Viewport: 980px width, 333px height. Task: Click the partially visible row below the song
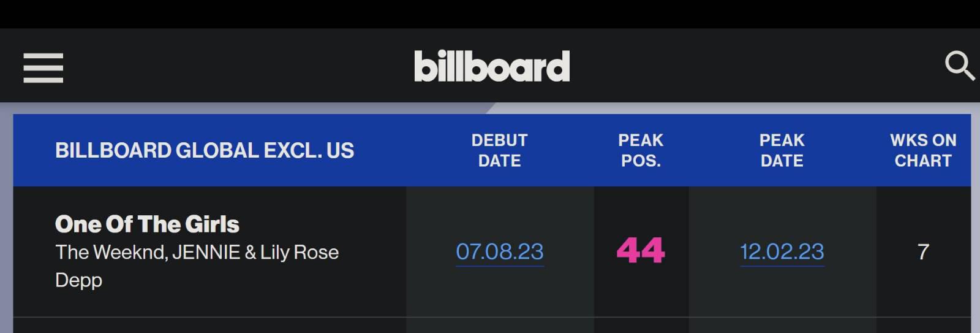coord(492,326)
